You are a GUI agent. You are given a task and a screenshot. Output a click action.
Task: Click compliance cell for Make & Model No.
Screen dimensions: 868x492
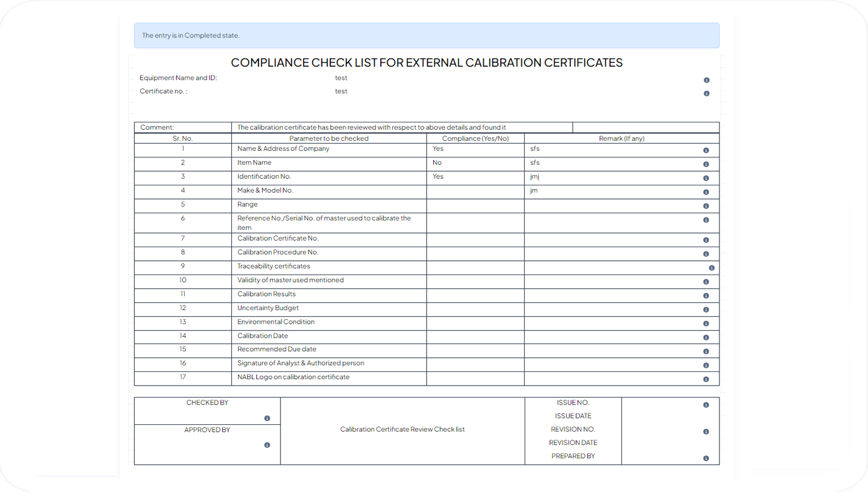[475, 191]
